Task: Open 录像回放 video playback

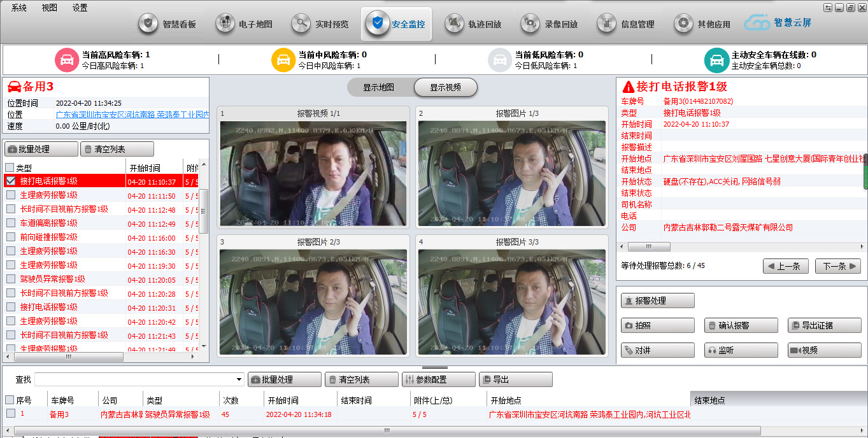Action: (x=551, y=24)
